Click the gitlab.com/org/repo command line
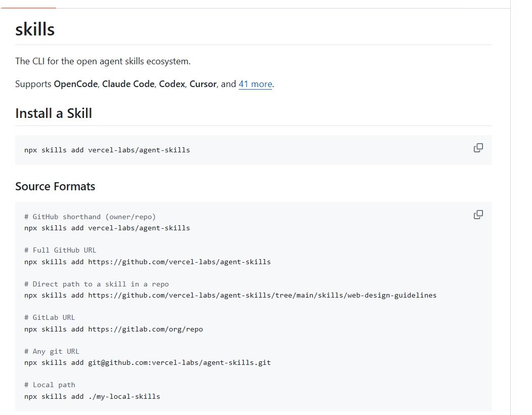 [x=113, y=329]
